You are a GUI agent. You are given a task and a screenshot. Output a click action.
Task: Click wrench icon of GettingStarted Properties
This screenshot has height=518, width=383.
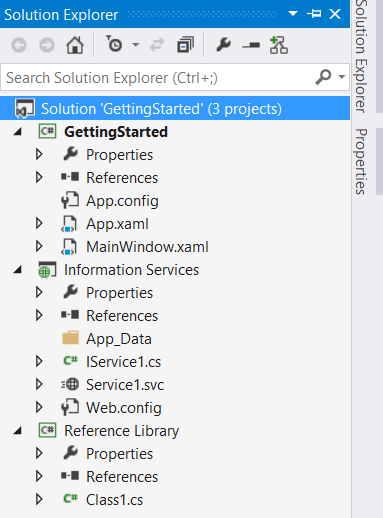[x=70, y=154]
